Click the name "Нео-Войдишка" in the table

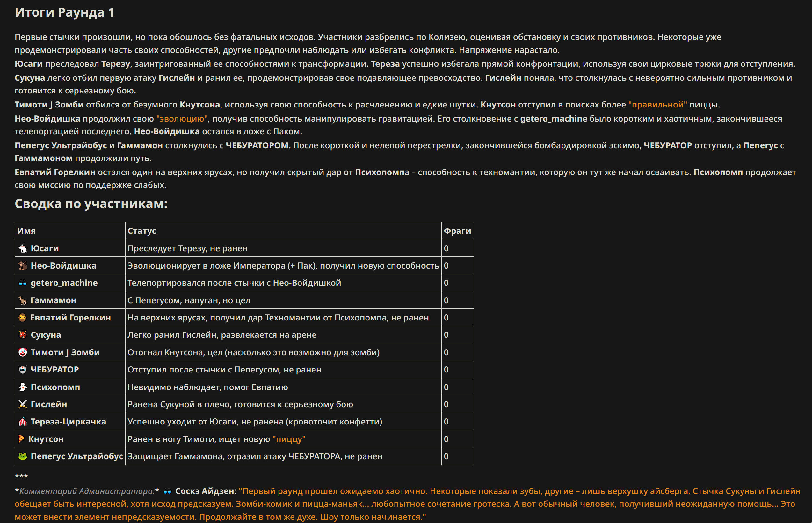point(63,266)
